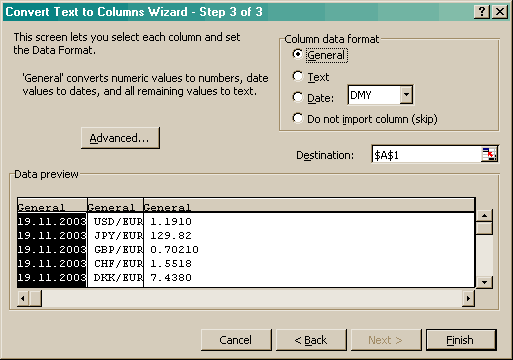Click the GBP/EUR cell in preview
513x360 pixels.
click(x=118, y=250)
